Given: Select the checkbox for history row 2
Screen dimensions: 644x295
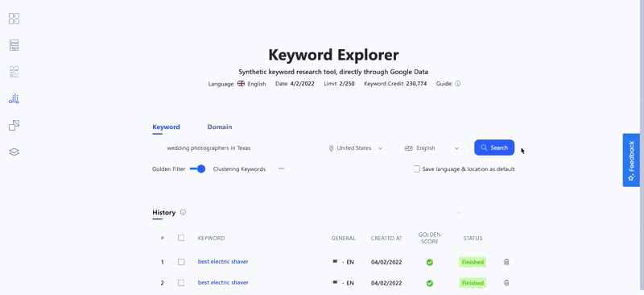Looking at the screenshot, I should [x=181, y=283].
